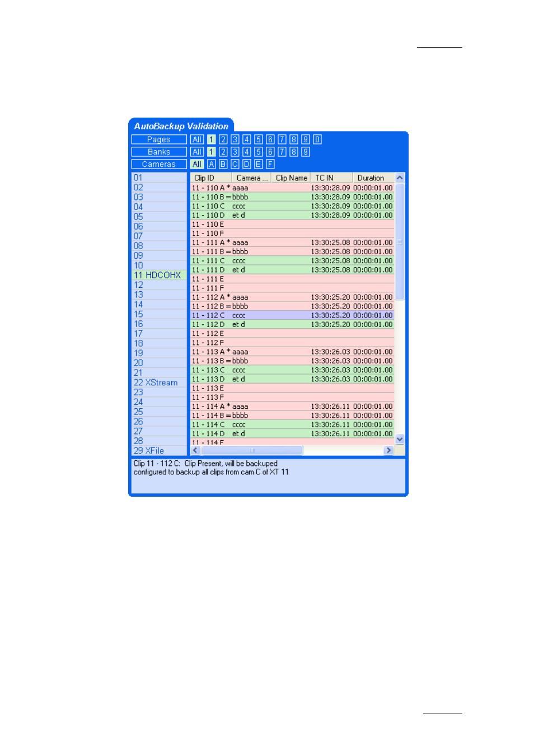Toggle camera C filter
534x756 pixels.
(x=235, y=164)
